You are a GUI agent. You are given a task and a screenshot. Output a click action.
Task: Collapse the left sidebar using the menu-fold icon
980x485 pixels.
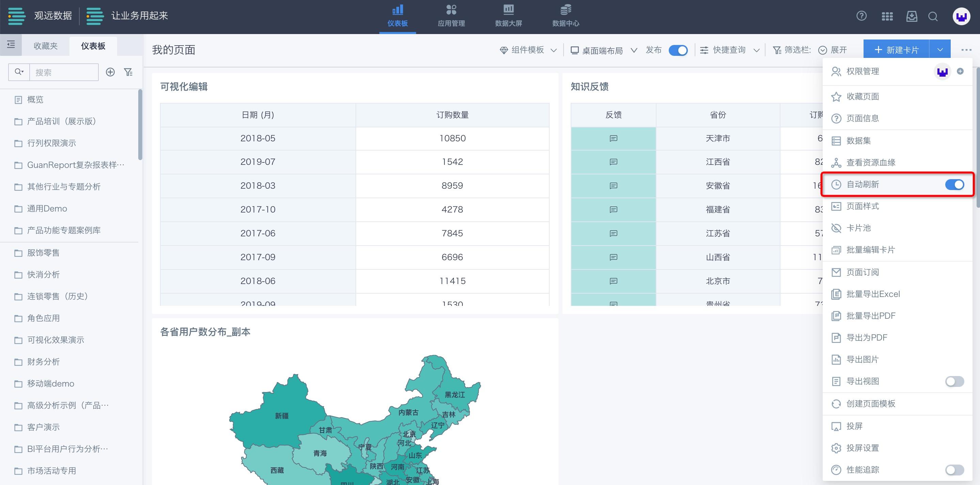point(11,45)
